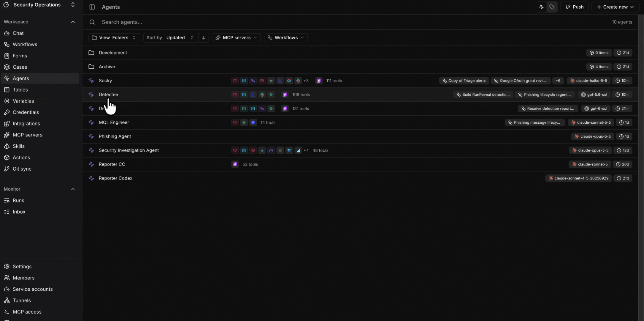Click the Actions cube icon
This screenshot has height=321, width=644.
(x=7, y=158)
